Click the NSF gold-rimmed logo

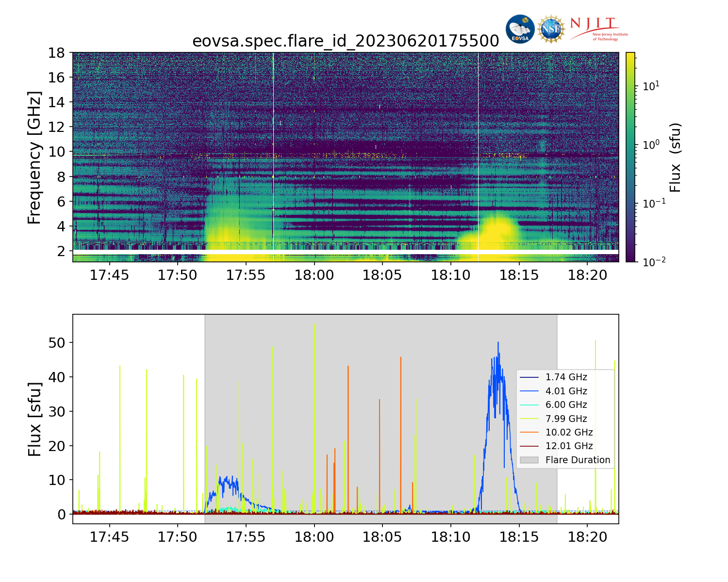pos(551,29)
